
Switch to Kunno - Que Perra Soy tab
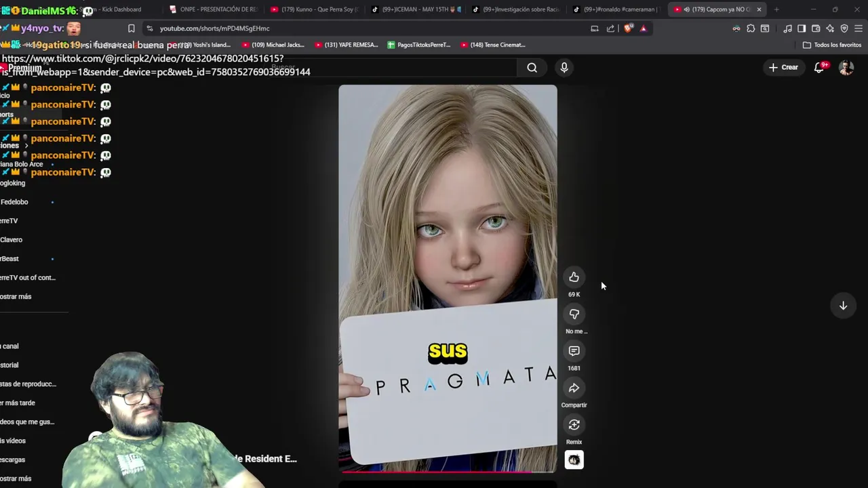pyautogui.click(x=315, y=9)
